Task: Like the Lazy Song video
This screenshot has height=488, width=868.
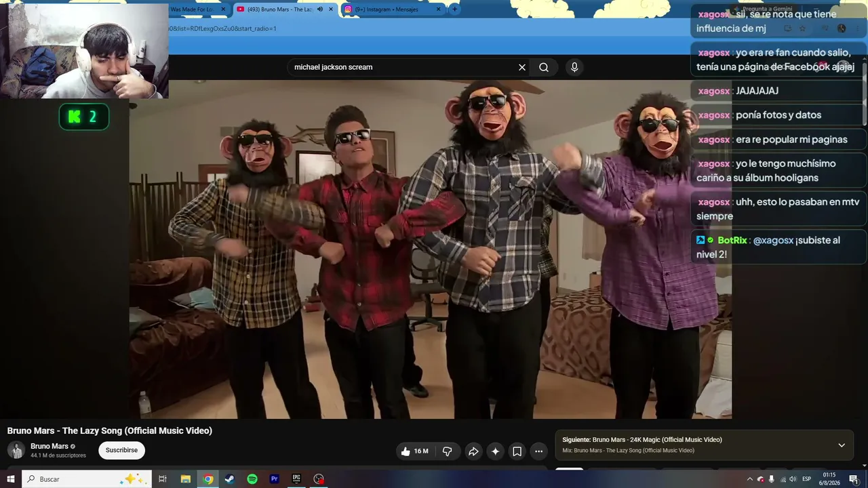Action: (414, 451)
